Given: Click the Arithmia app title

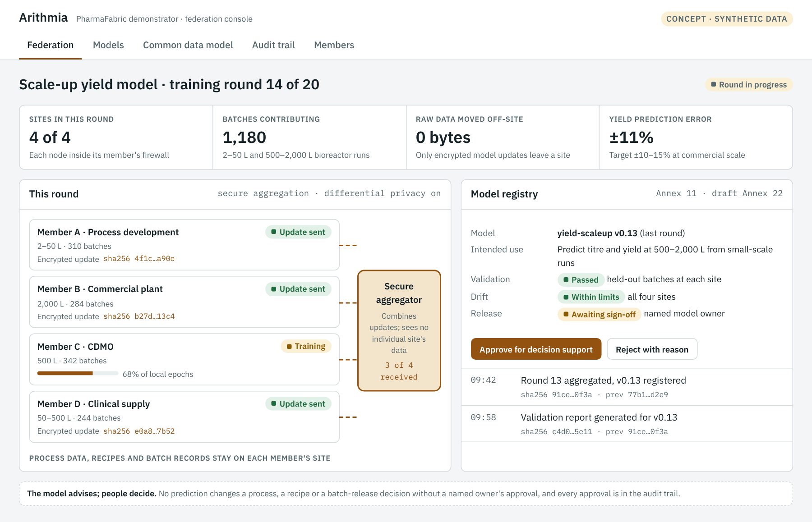Looking at the screenshot, I should click(x=43, y=18).
